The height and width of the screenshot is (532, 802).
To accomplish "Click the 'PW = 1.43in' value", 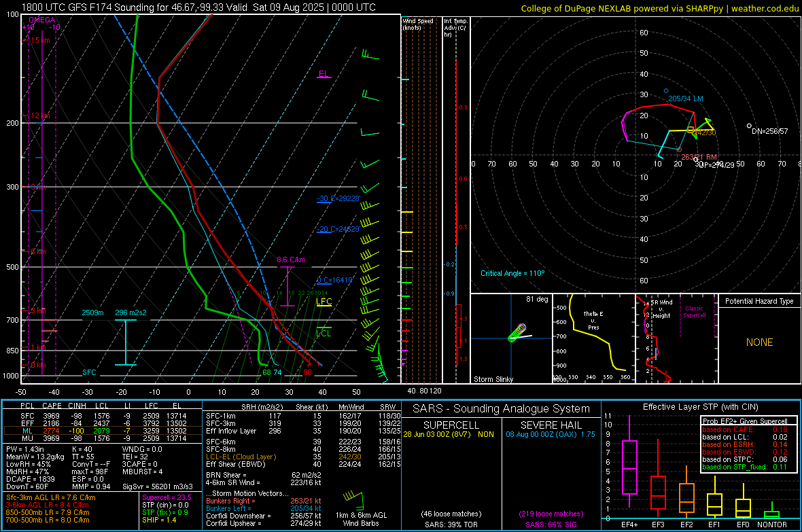I will coord(25,449).
